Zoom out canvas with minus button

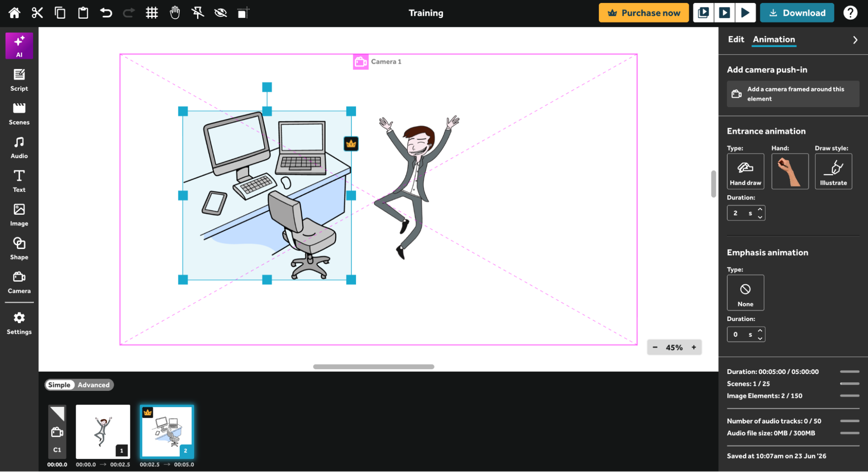click(655, 347)
